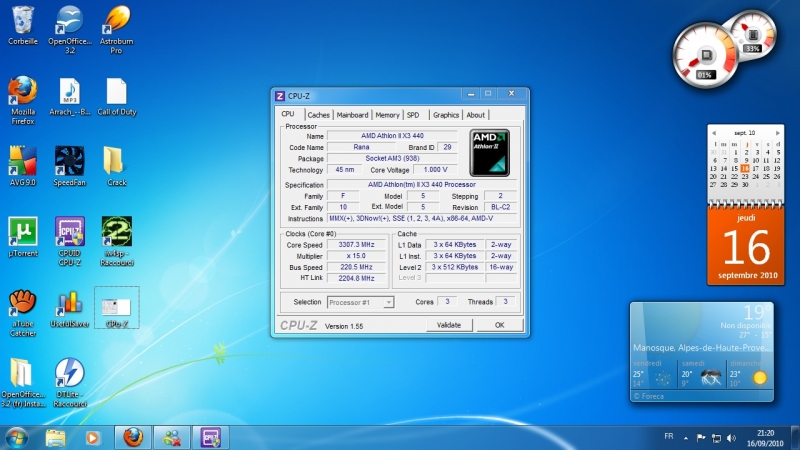Switch to the Mainboard tab

pyautogui.click(x=352, y=115)
